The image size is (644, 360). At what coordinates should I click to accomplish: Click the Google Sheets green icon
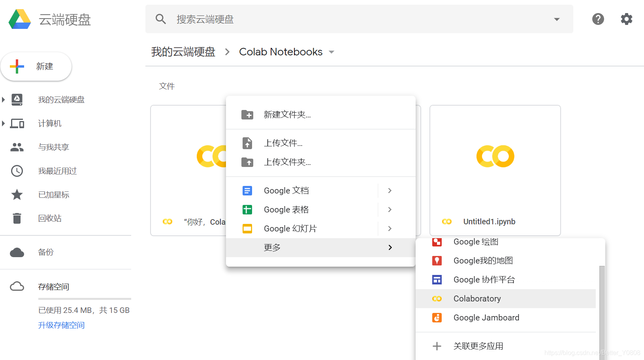pos(247,210)
